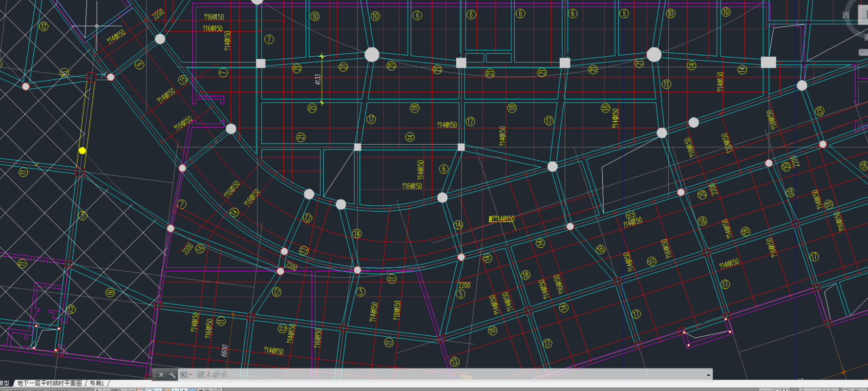Open the WCS coordinate system menu

(x=863, y=52)
